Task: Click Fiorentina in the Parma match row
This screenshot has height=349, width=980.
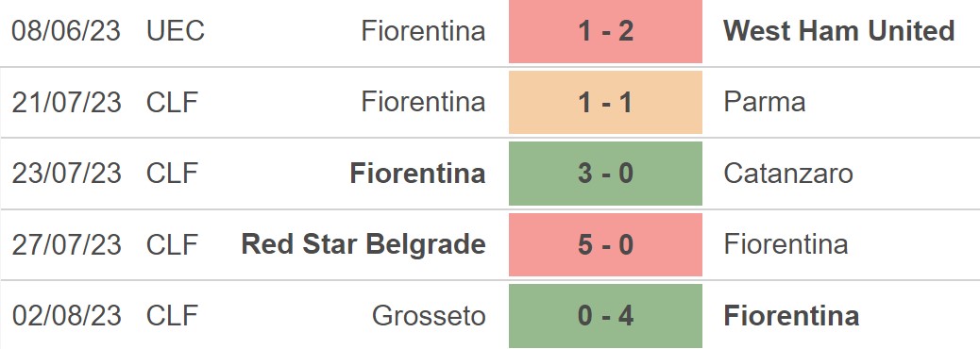Action: pyautogui.click(x=423, y=102)
